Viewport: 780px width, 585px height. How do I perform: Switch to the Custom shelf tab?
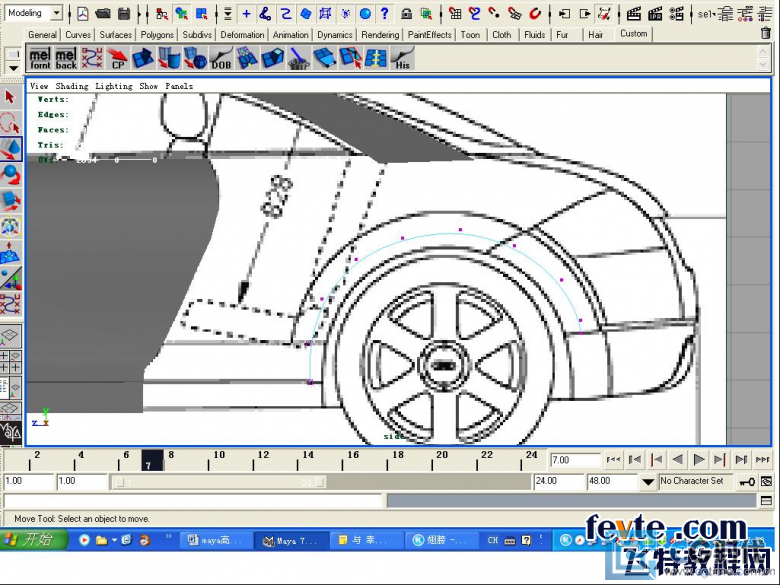coord(633,34)
